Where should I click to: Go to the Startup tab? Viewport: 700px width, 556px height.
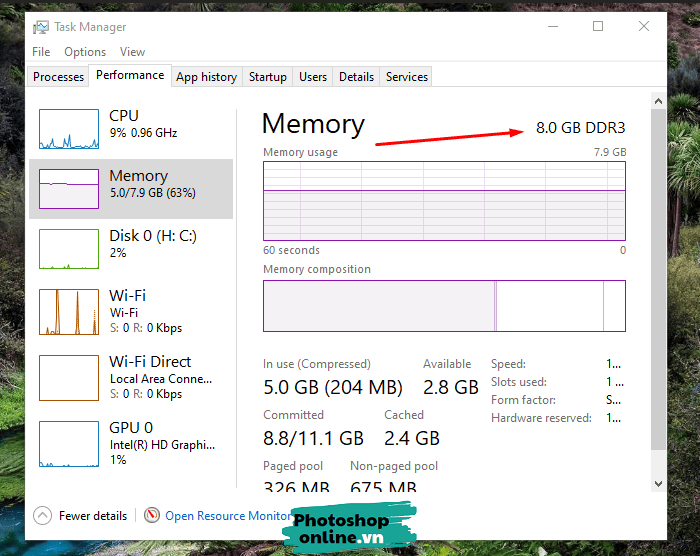[x=267, y=77]
